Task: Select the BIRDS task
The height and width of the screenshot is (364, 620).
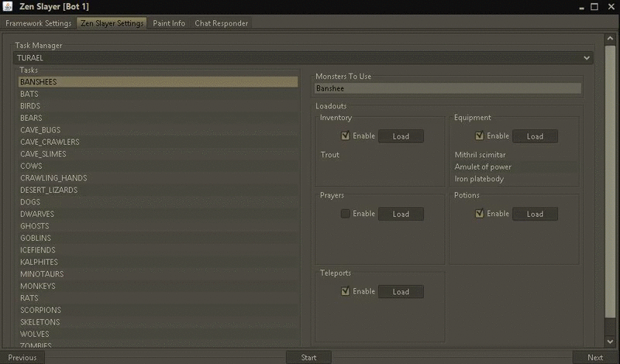Action: tap(158, 106)
